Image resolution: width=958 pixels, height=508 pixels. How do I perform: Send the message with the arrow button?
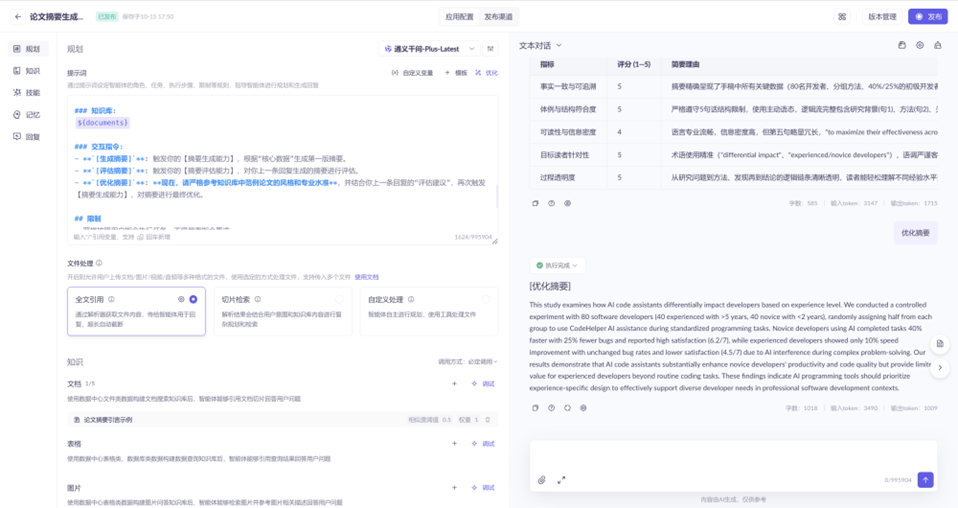point(926,480)
